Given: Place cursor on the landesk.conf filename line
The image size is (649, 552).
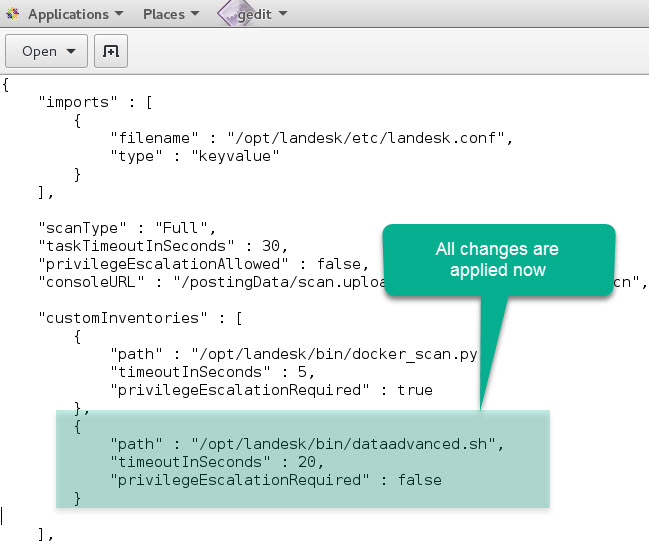Looking at the screenshot, I should (x=311, y=137).
